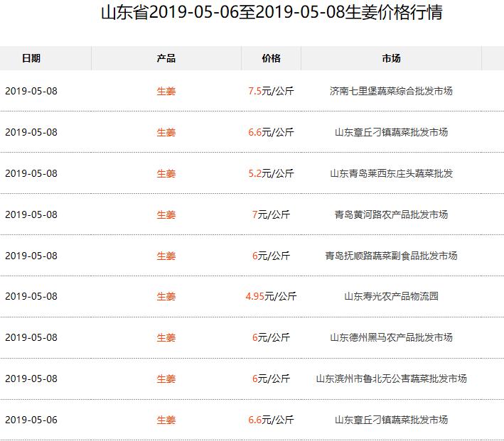Open 生姜 link in the 青岛黄河路 row
Viewport: 504px width, 441px height.
coord(166,214)
